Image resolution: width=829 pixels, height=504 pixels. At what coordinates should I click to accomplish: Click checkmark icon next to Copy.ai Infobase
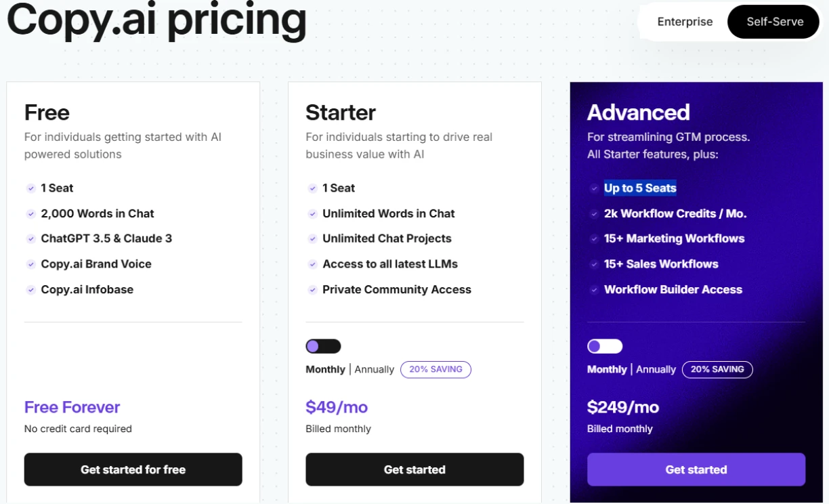[x=30, y=289]
